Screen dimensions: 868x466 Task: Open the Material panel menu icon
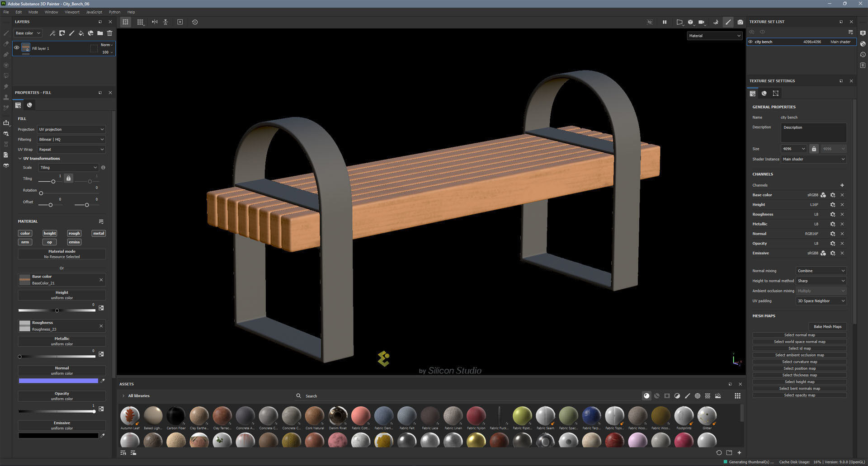point(101,221)
